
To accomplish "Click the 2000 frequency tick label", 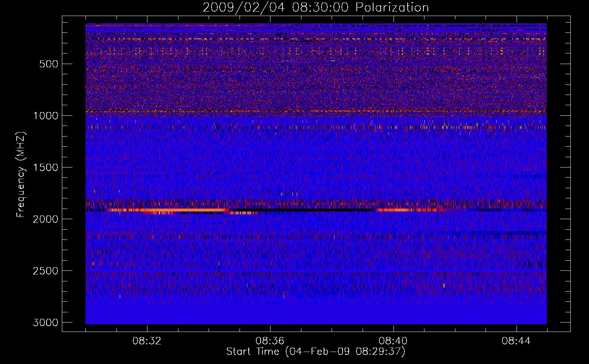I will (46, 219).
